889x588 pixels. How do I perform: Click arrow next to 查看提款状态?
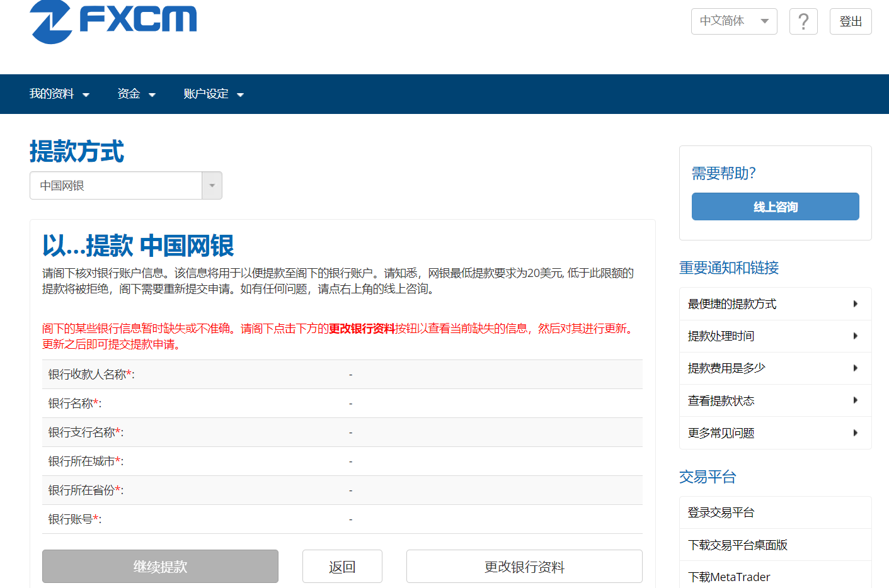pos(855,400)
